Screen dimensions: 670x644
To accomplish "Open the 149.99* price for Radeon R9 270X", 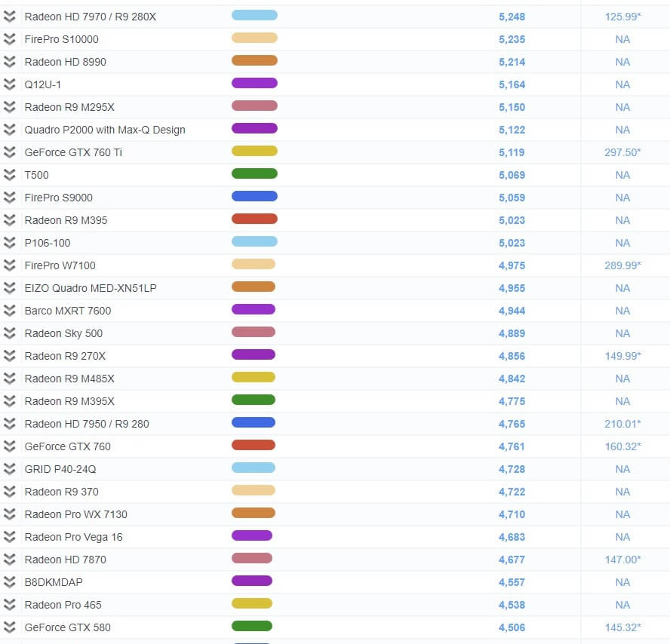I will tap(622, 357).
